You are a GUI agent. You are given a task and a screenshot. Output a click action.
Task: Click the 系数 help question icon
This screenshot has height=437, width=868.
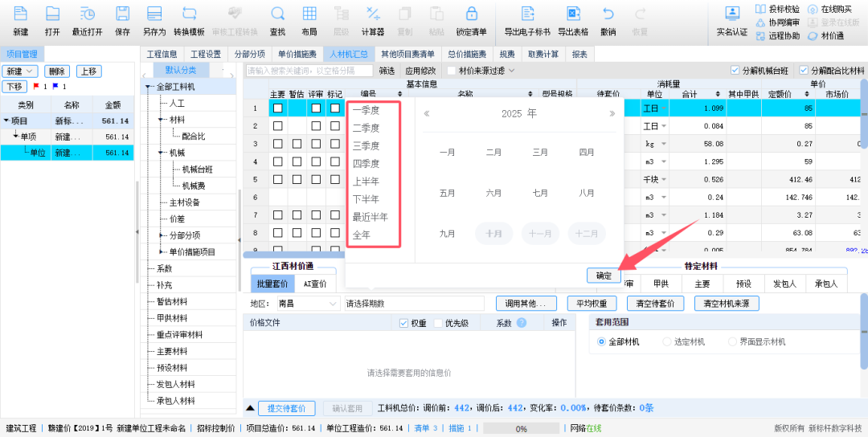pos(521,323)
